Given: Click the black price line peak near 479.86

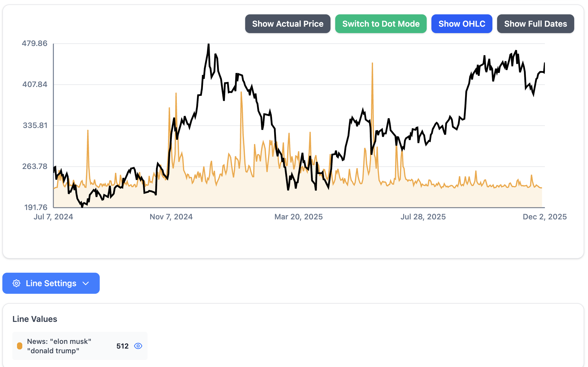Looking at the screenshot, I should pyautogui.click(x=209, y=45).
